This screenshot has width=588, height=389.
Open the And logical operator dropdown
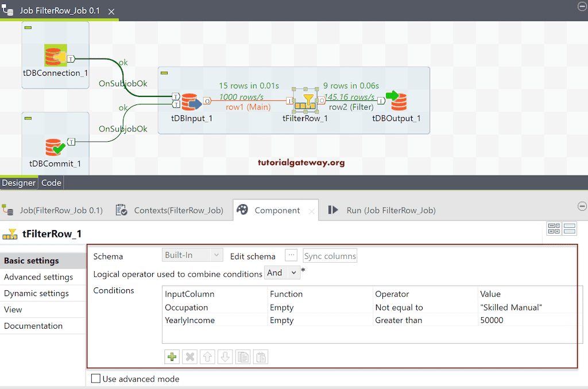pos(282,273)
